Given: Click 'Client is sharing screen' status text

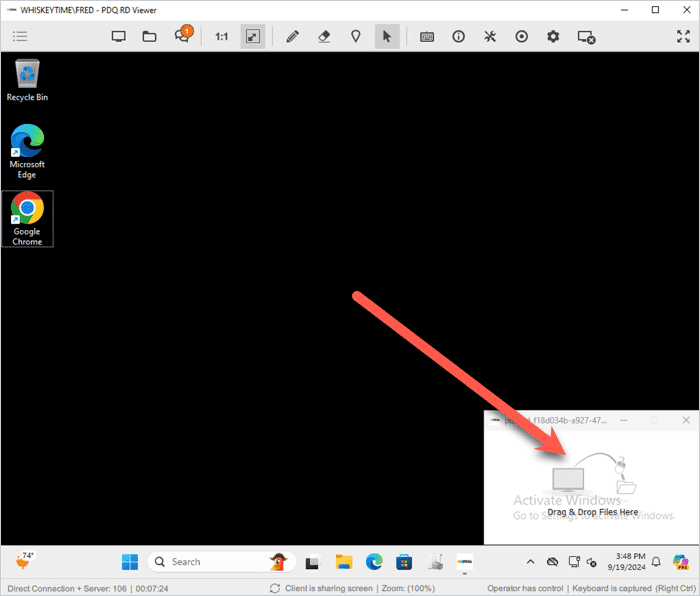Looking at the screenshot, I should 329,588.
